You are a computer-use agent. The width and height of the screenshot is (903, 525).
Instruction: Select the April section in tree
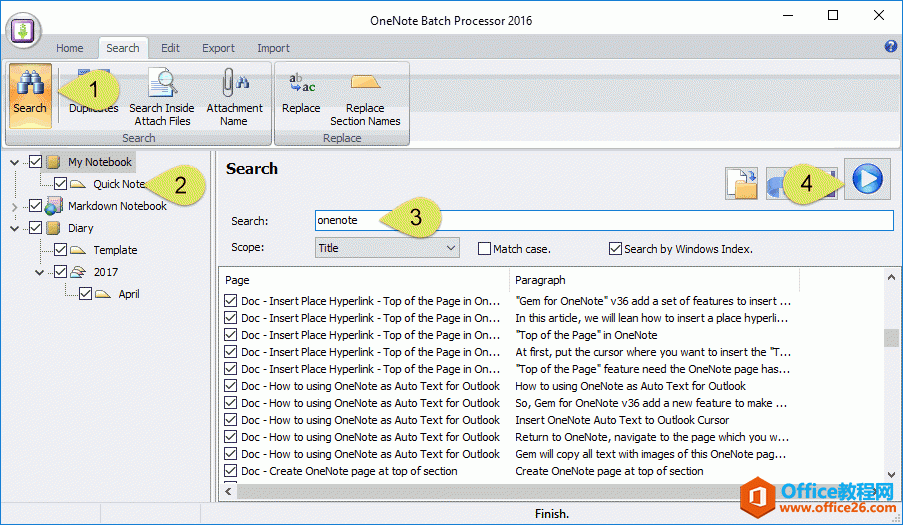(x=128, y=294)
